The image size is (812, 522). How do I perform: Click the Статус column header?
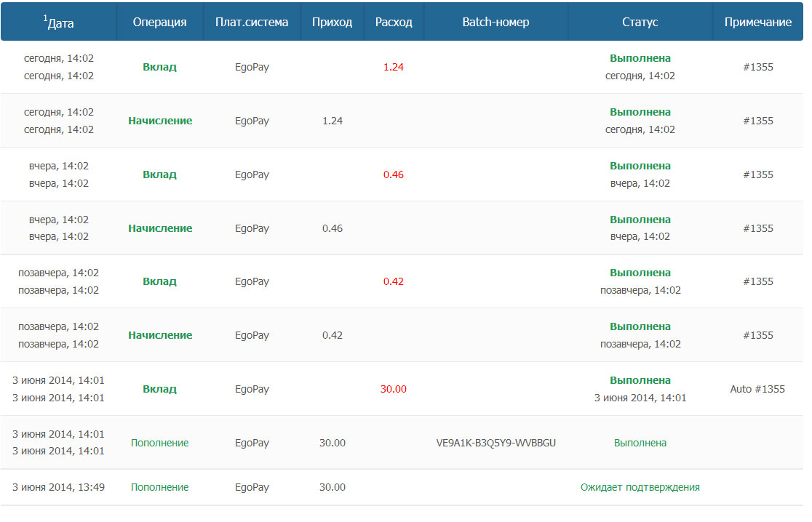(x=640, y=22)
